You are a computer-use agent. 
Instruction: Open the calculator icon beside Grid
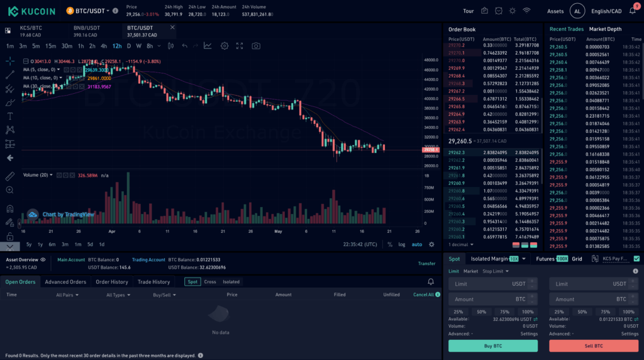pos(595,259)
